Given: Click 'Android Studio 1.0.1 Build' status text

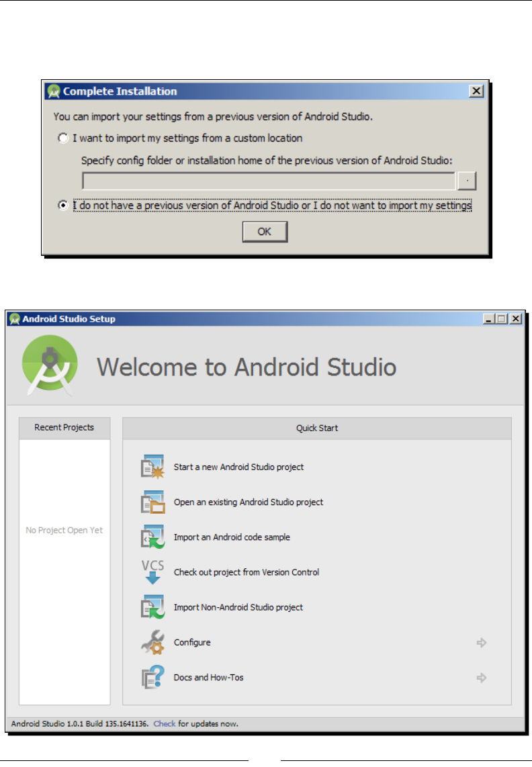Looking at the screenshot, I should (79, 723).
